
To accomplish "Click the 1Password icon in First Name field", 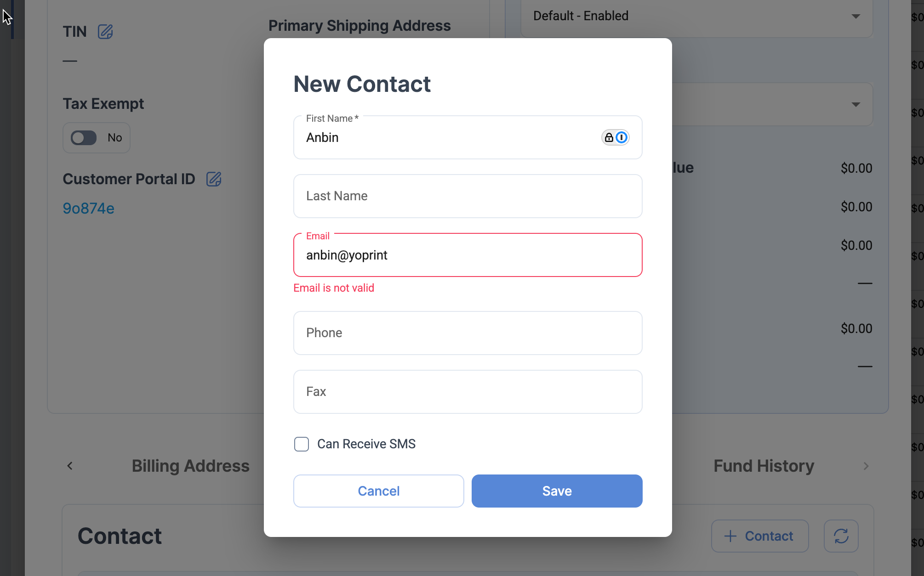I will tap(616, 137).
